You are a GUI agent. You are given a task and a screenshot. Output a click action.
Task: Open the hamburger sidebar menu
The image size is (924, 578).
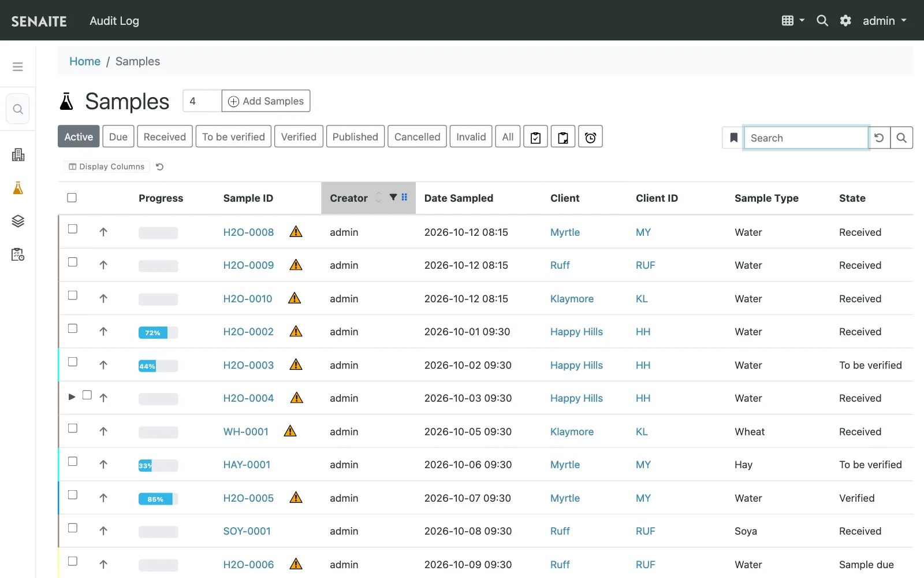pos(18,67)
